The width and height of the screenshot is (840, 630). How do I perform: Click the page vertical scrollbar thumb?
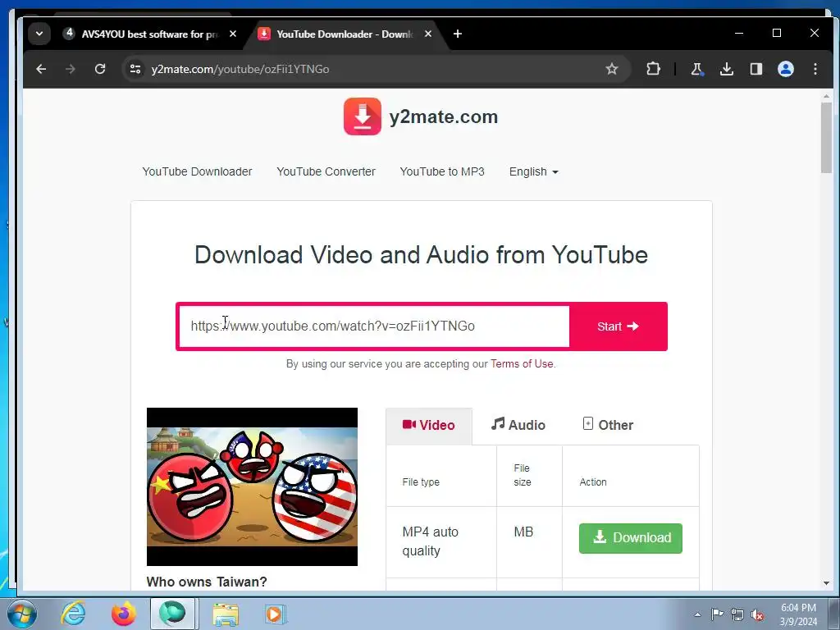click(826, 137)
